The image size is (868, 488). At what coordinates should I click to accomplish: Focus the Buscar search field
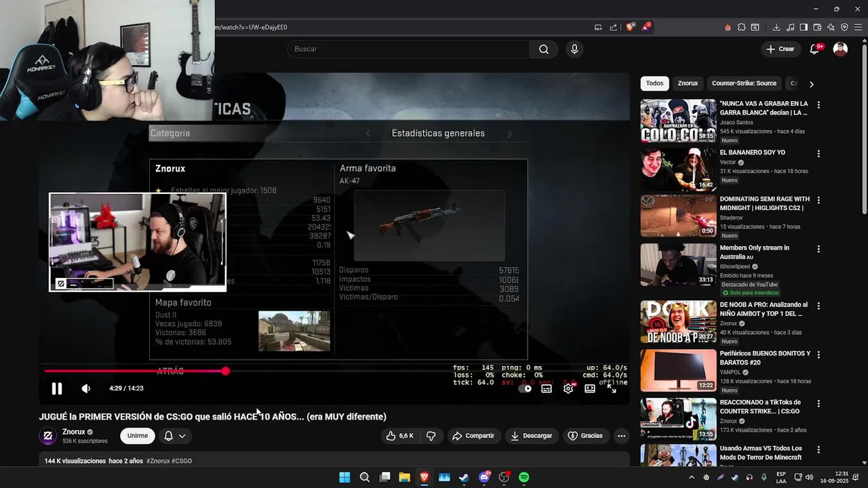coord(408,49)
